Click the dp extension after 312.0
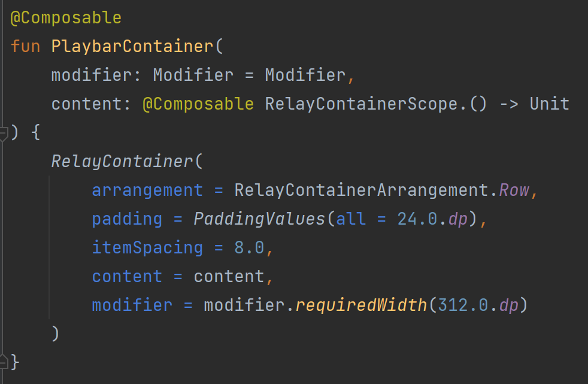588x384 pixels. click(x=509, y=306)
